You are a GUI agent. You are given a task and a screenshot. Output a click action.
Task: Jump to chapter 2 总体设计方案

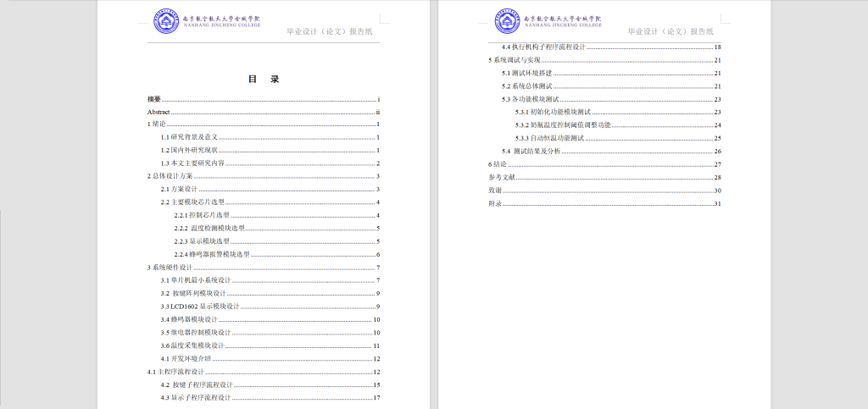click(x=264, y=176)
